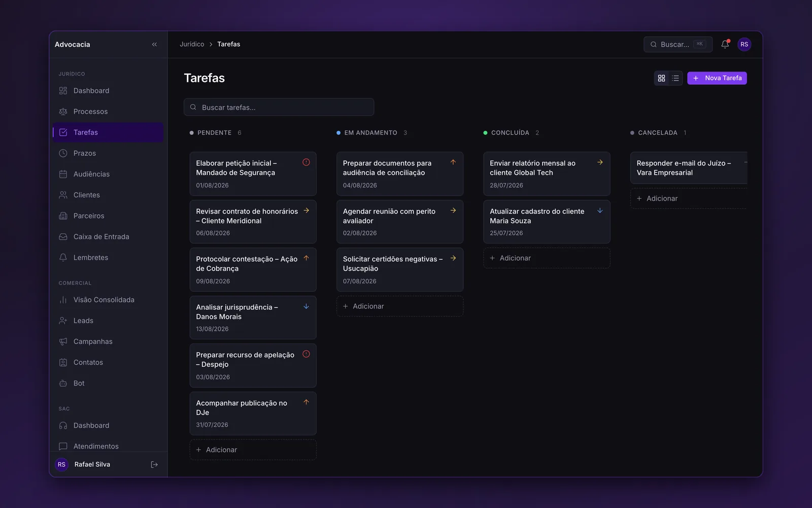
Task: Click priority arrow on Solicitar certidões negativas
Action: click(453, 258)
